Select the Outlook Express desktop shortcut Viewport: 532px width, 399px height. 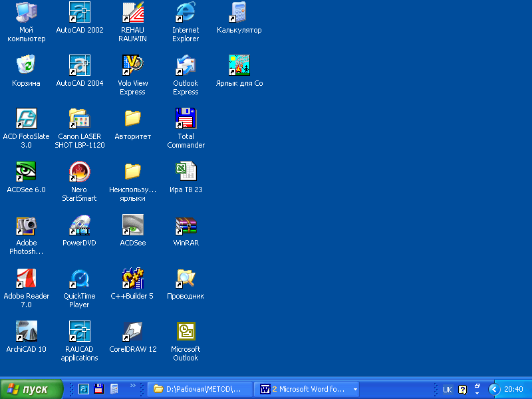(186, 65)
